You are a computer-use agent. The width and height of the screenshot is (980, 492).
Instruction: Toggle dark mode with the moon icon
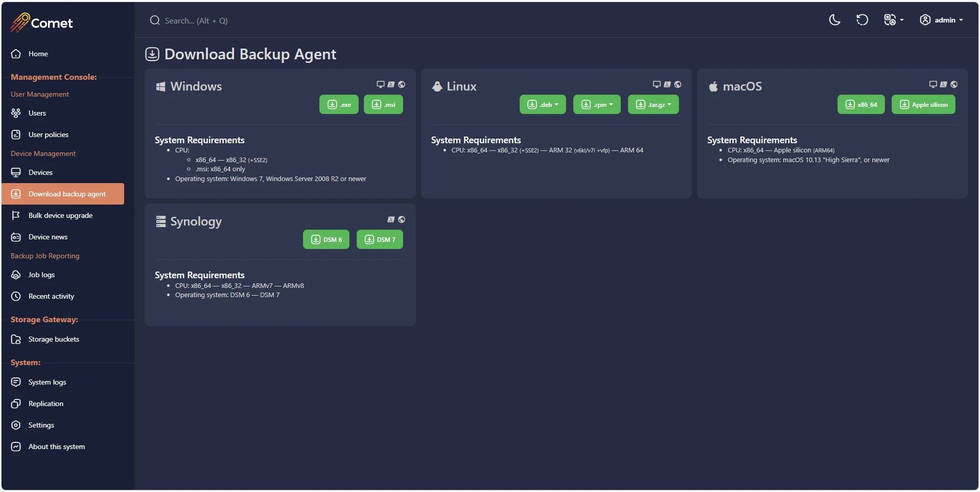click(834, 20)
